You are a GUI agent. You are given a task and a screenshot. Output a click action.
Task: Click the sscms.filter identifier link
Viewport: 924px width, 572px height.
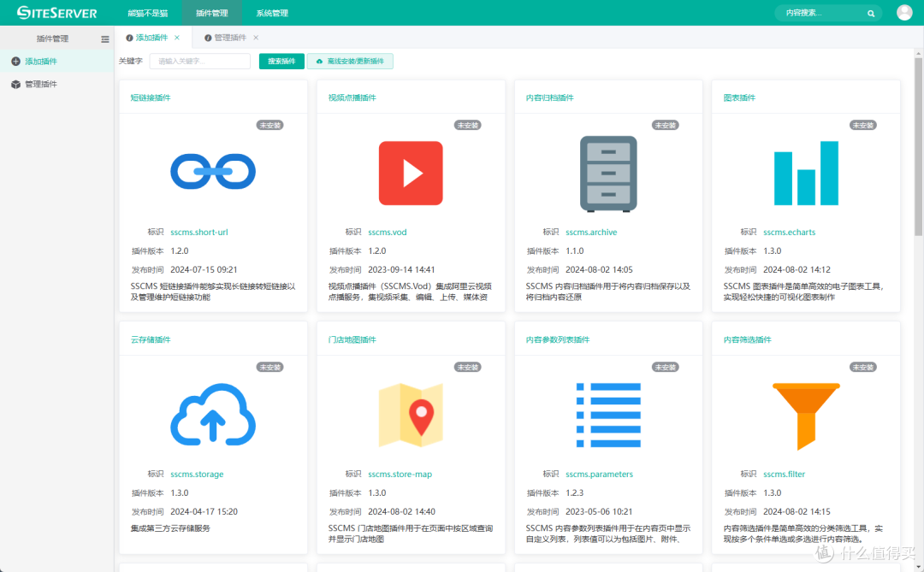tap(784, 475)
